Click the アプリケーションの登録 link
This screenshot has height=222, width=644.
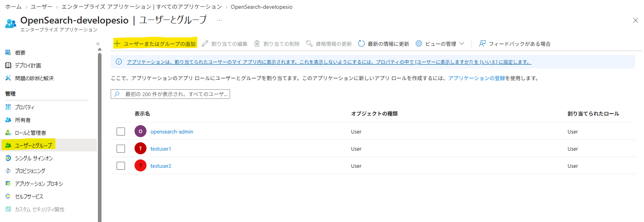pyautogui.click(x=476, y=78)
